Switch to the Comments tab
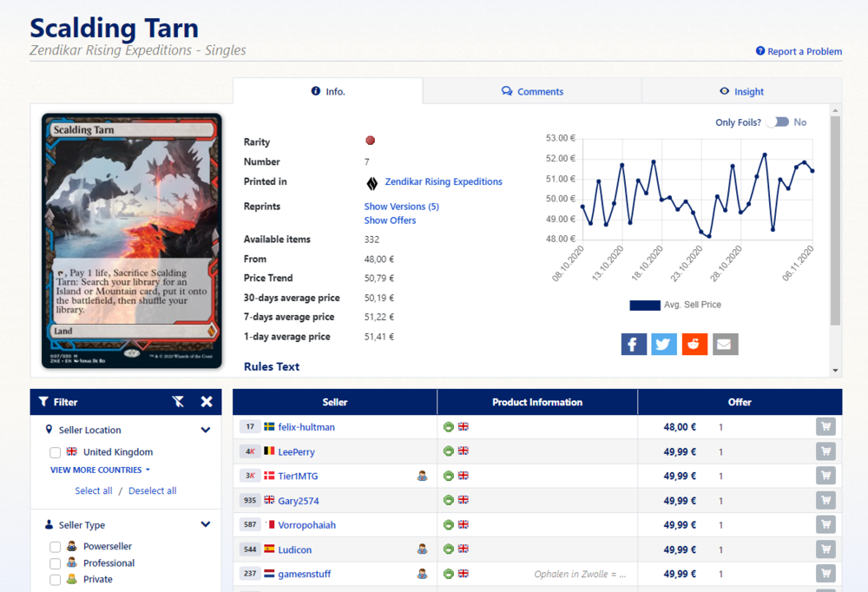 tap(532, 91)
